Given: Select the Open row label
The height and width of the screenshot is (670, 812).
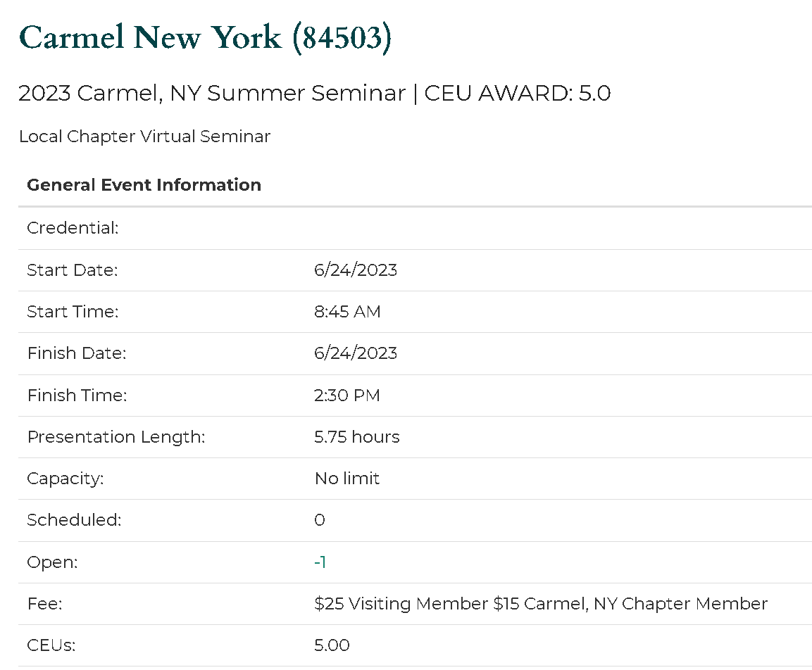Looking at the screenshot, I should point(52,562).
